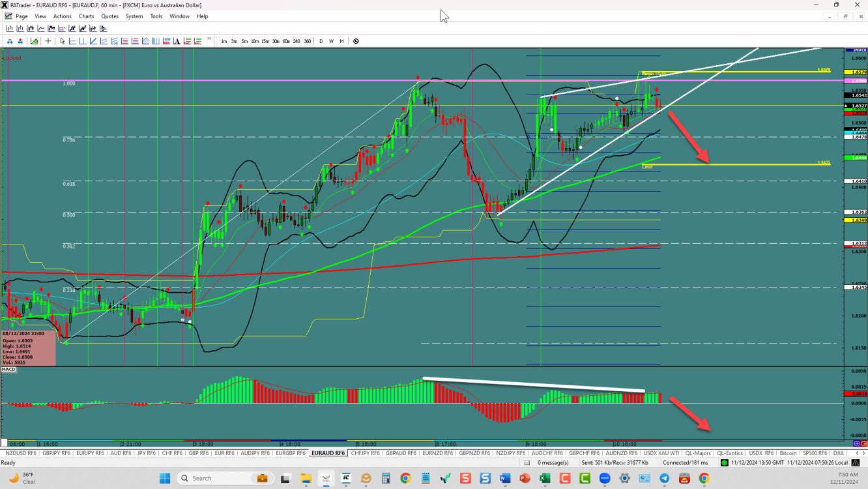The image size is (868, 489).
Task: Set chart to 240 minute timeframe
Action: pyautogui.click(x=297, y=41)
